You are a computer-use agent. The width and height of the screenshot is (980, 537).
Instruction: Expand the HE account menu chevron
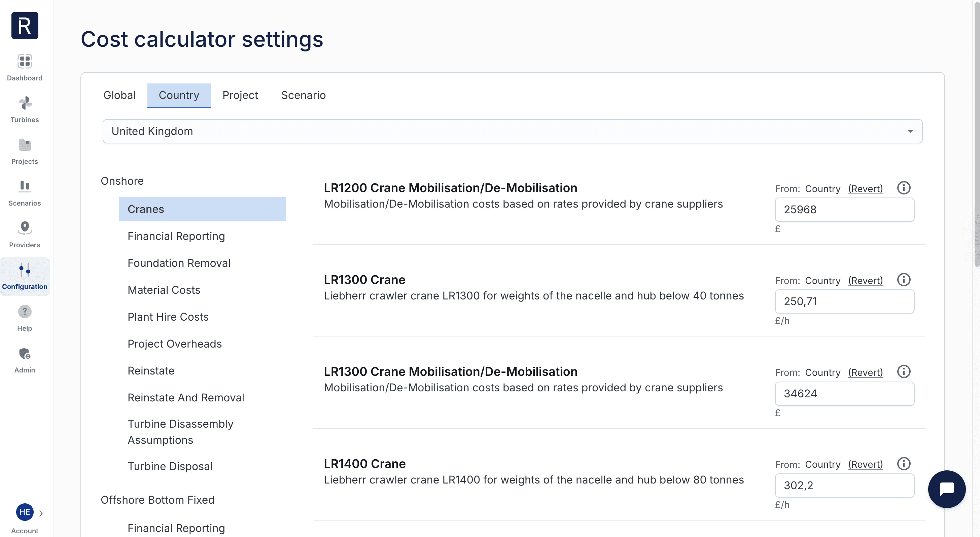click(x=41, y=513)
